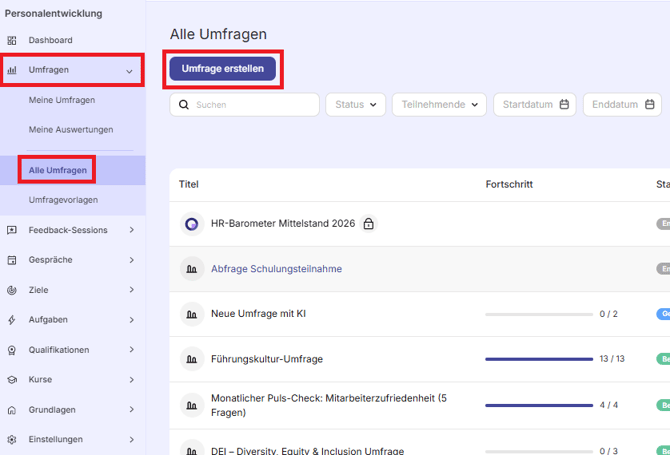Click the lock icon beside HR-Barometer Mittelstand 2026
Viewport: 670px width, 455px height.
(x=368, y=223)
